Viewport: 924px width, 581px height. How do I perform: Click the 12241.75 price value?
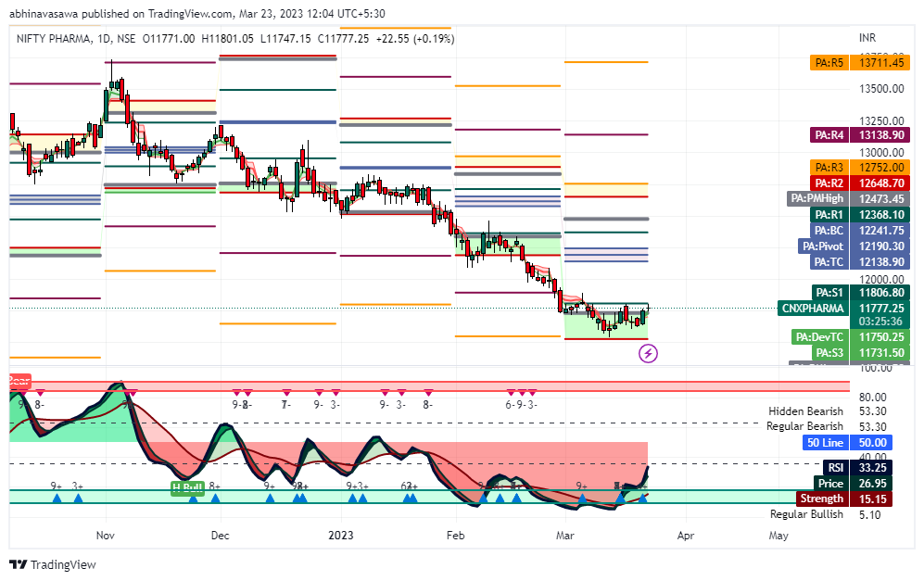point(881,231)
